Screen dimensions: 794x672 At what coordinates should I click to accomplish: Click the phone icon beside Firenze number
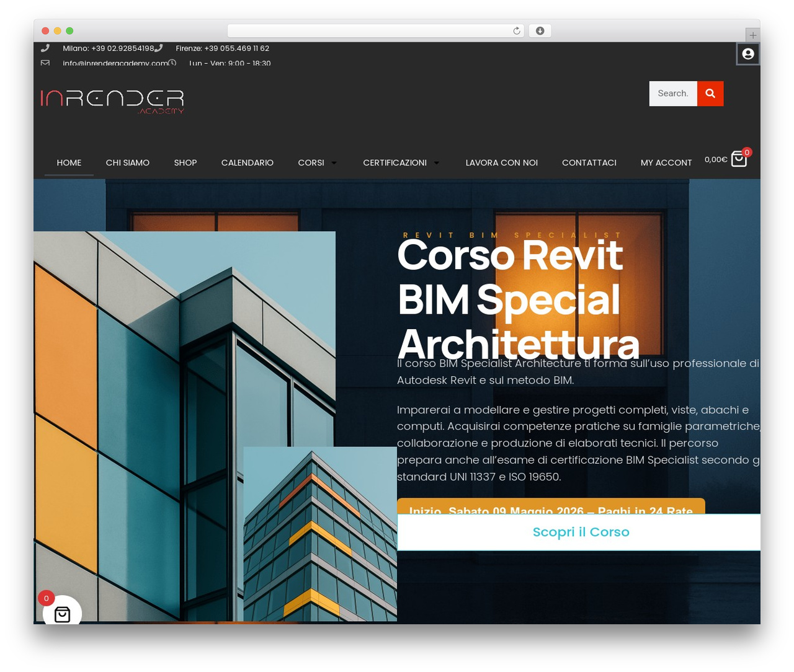coord(159,48)
